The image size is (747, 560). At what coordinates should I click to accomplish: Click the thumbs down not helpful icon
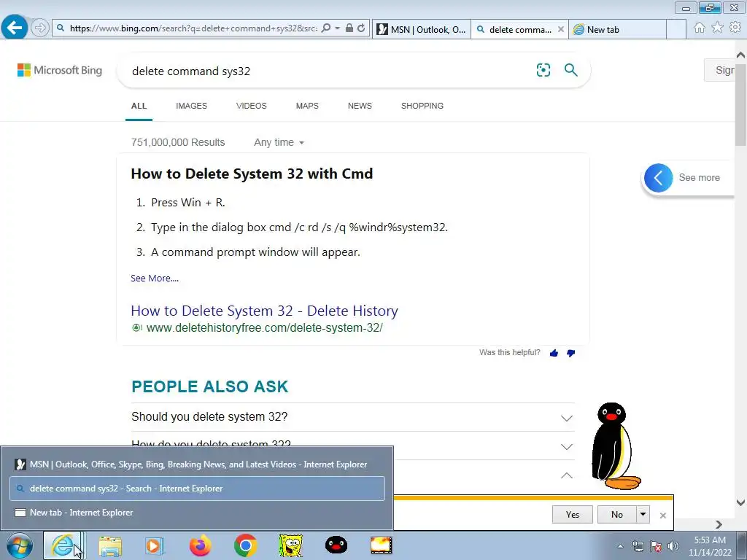click(x=570, y=353)
